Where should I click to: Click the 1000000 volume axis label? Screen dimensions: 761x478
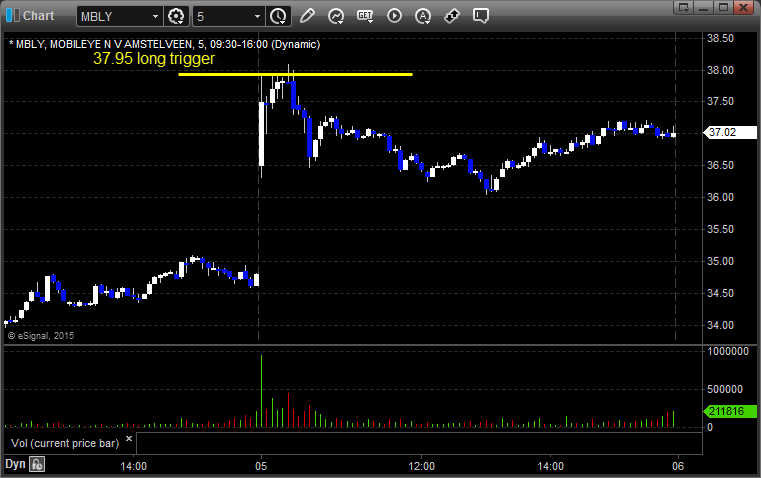tap(728, 351)
